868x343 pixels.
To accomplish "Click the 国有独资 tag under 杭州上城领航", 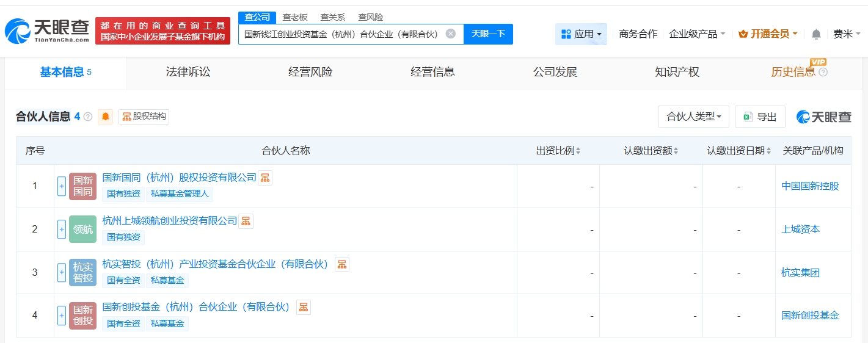I will pyautogui.click(x=123, y=237).
